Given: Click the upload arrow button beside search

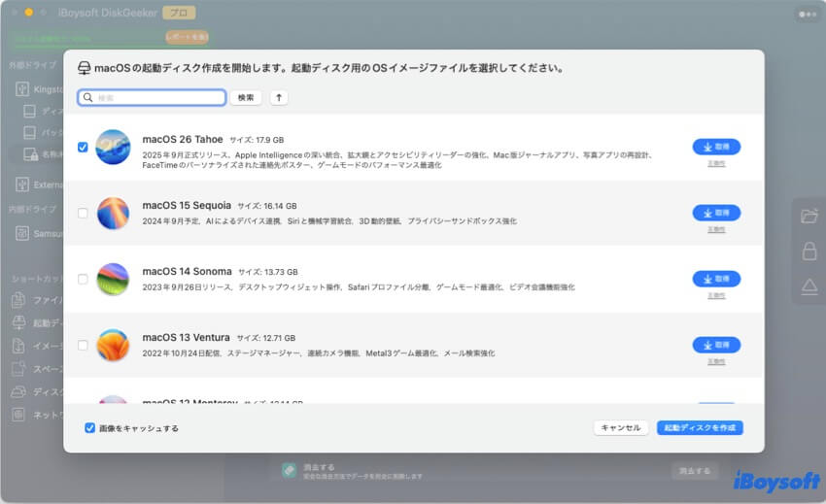Looking at the screenshot, I should point(279,98).
